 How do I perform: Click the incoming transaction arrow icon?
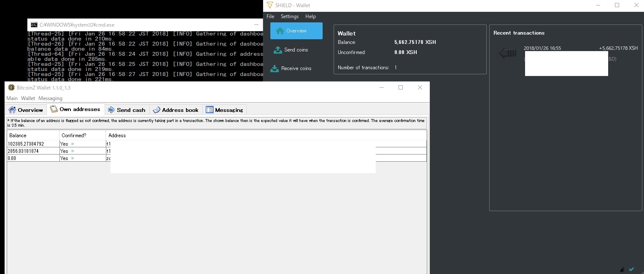pyautogui.click(x=507, y=53)
